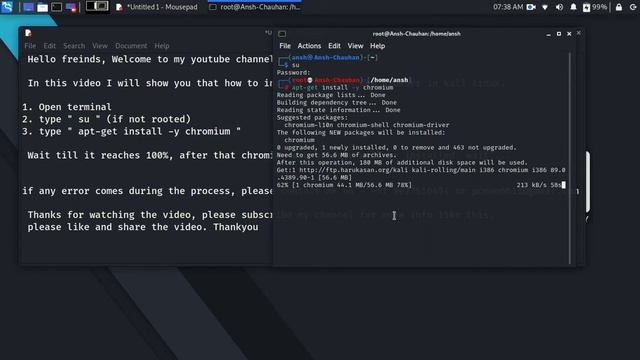Click the lock screen icon

(619, 7)
